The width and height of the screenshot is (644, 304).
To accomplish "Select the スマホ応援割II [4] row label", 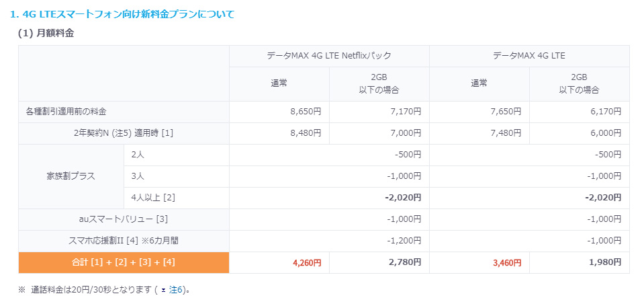I will point(124,241).
